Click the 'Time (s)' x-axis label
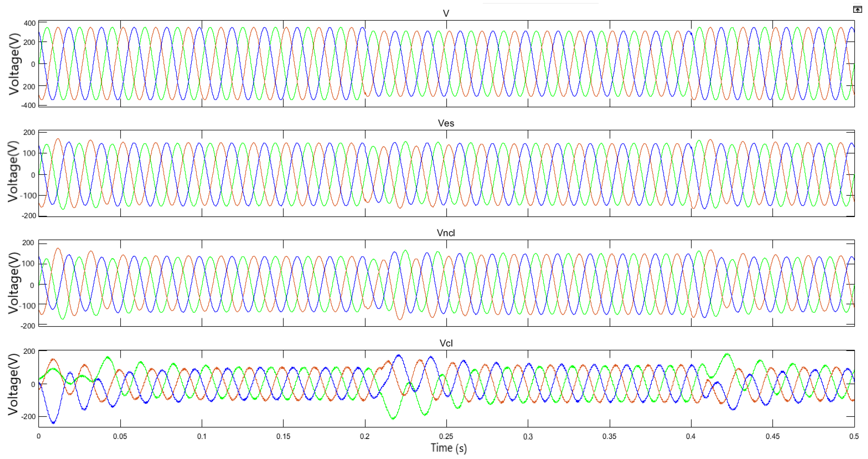 click(x=449, y=448)
